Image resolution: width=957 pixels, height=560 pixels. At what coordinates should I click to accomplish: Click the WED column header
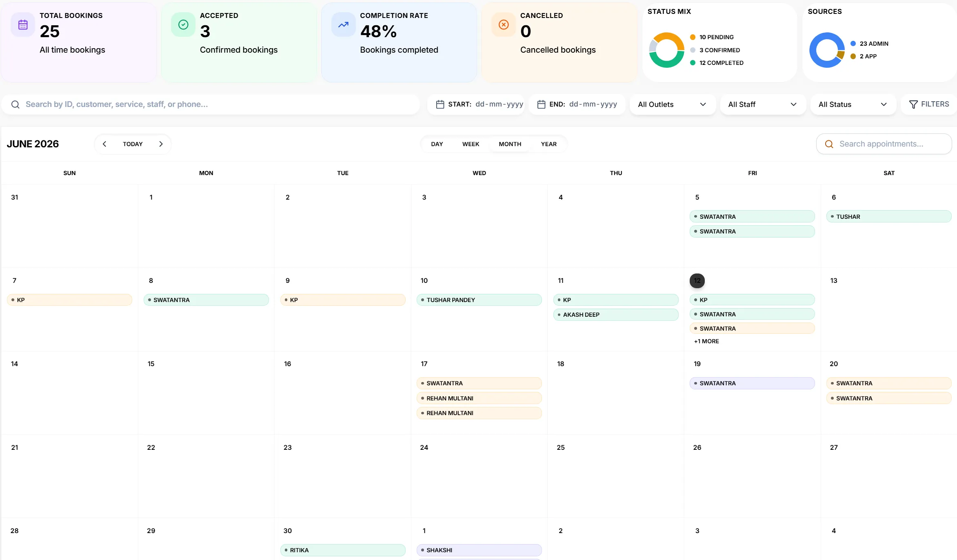[x=479, y=173]
